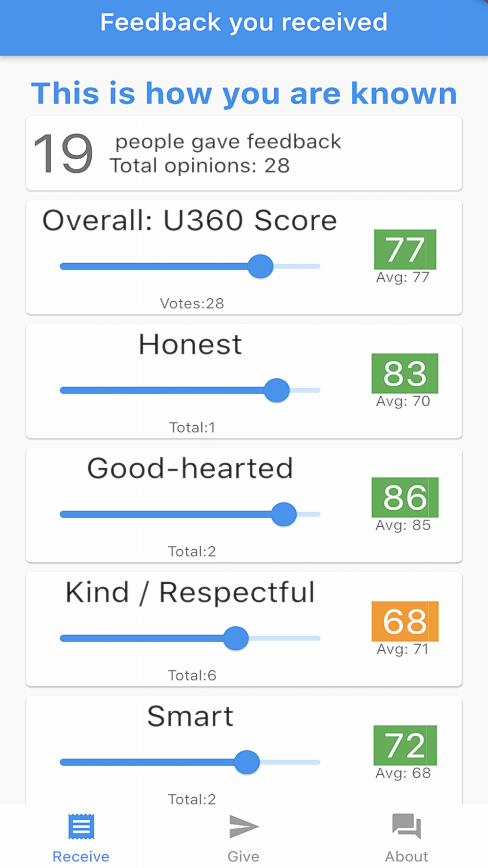This screenshot has height=868, width=488.
Task: Click the Smart slider handle
Action: coord(247,763)
